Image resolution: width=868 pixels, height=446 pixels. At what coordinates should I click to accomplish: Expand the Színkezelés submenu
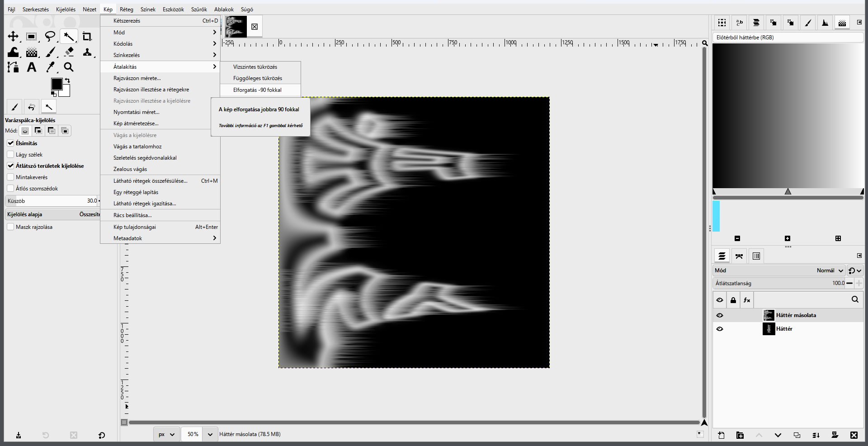(x=160, y=55)
